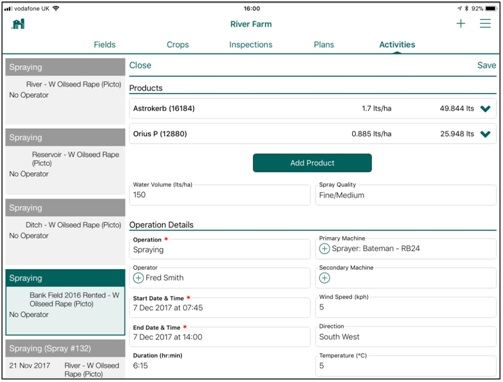Screen dimensions: 503x382
Task: Click the Products section heading
Action: [146, 88]
